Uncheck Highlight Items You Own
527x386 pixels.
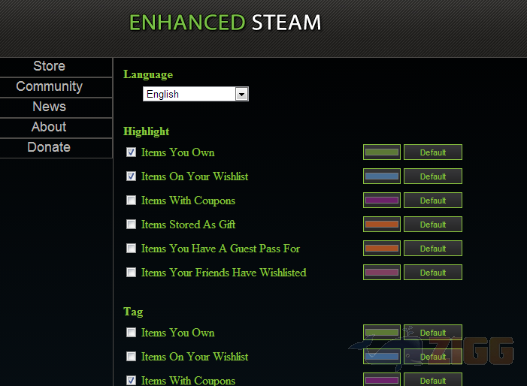point(131,152)
